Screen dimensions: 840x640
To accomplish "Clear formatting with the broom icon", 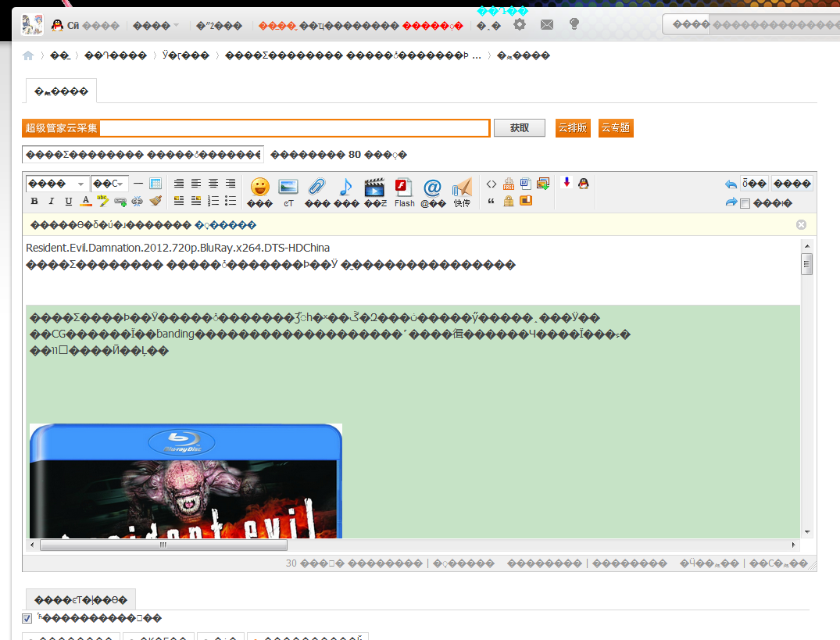I will coord(155,201).
